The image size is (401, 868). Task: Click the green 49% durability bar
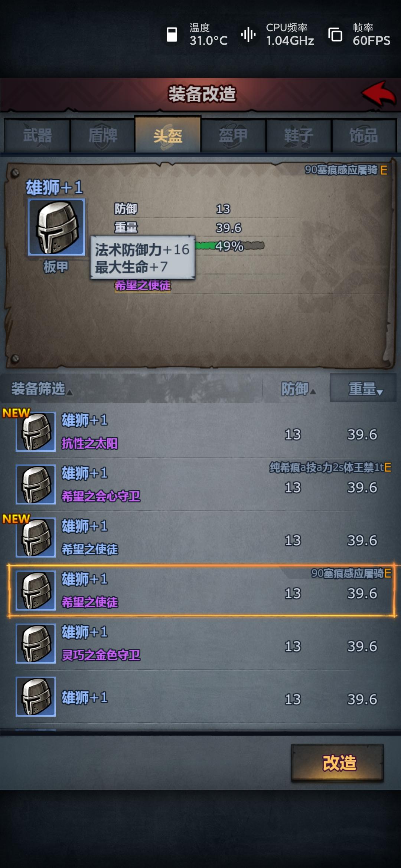(229, 246)
